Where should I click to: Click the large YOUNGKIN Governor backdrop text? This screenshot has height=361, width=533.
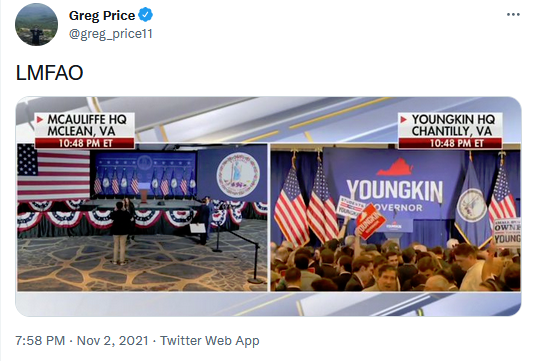pyautogui.click(x=395, y=194)
